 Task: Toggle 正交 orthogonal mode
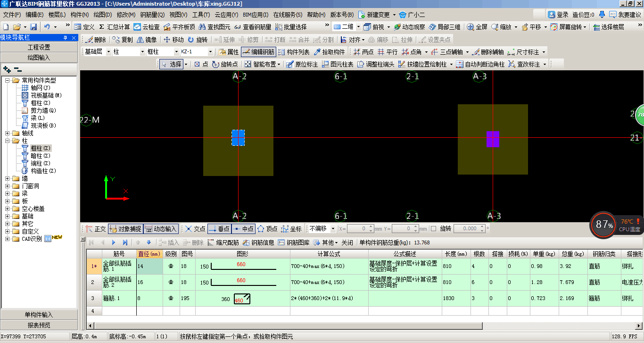96,229
